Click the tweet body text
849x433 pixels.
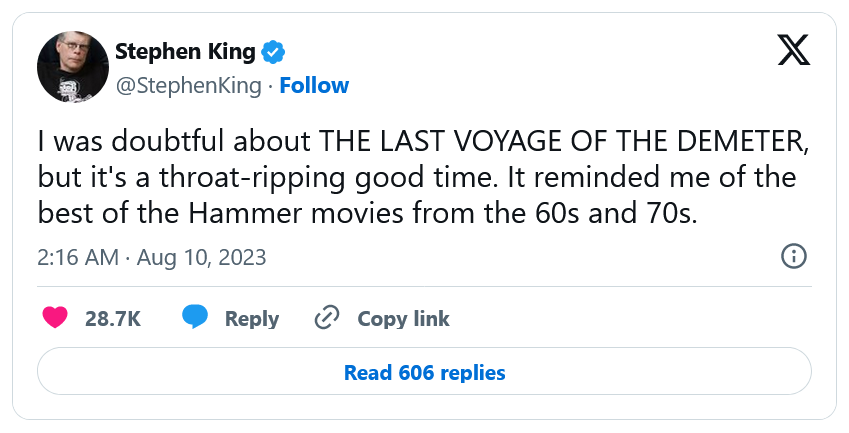(420, 176)
